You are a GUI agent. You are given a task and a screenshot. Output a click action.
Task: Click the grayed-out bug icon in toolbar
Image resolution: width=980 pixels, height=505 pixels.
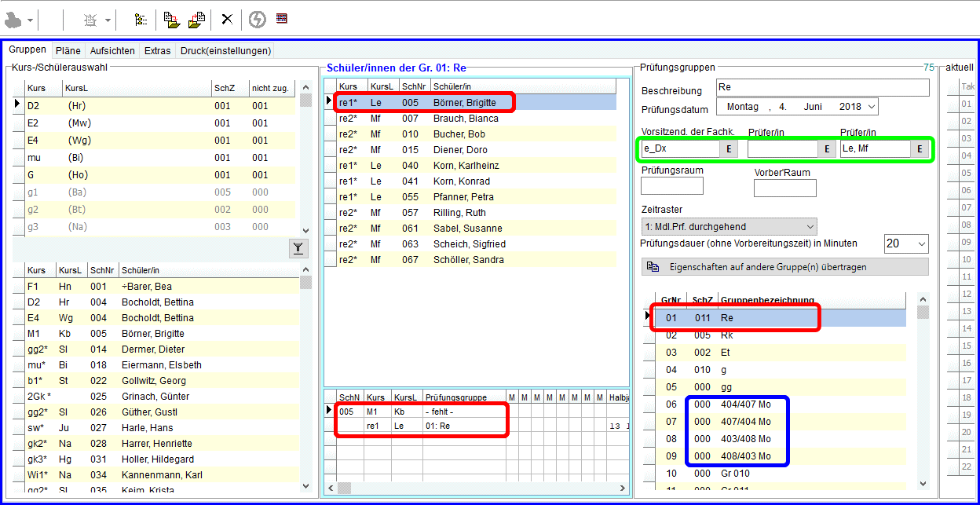[91, 20]
